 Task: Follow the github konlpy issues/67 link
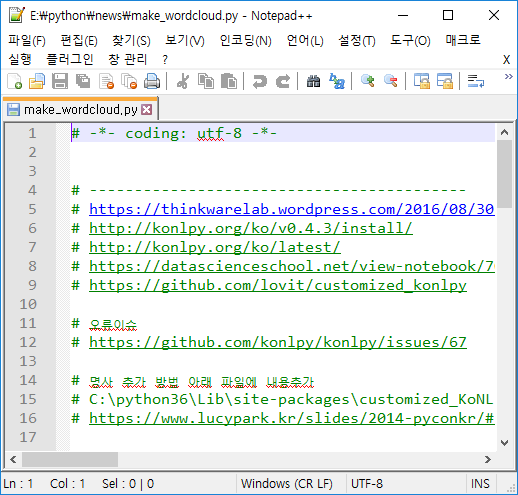[x=278, y=342]
